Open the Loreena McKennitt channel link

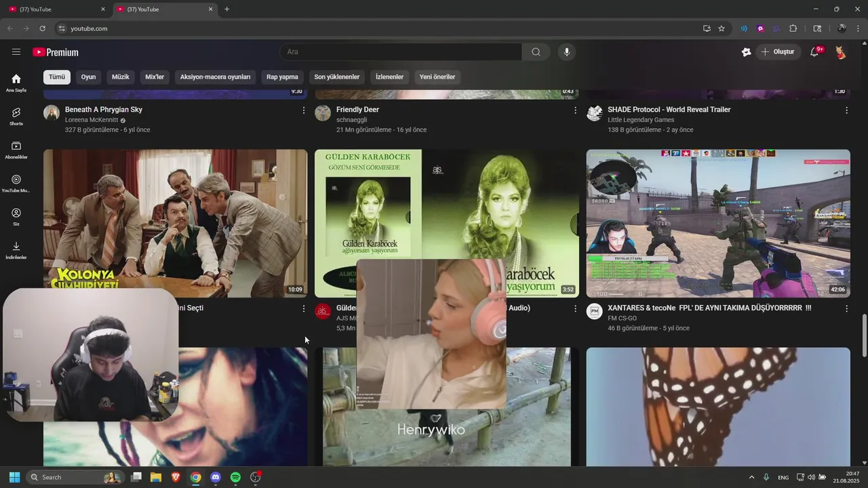point(92,120)
